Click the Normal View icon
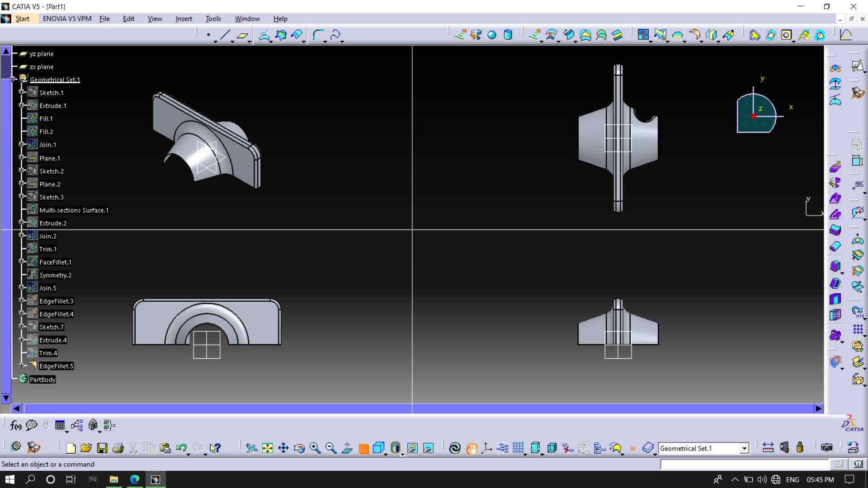The width and height of the screenshot is (868, 488). pyautogui.click(x=347, y=448)
